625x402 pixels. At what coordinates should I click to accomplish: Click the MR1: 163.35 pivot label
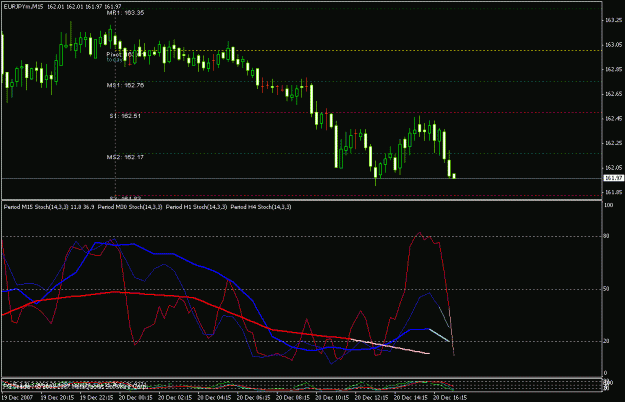coord(125,13)
